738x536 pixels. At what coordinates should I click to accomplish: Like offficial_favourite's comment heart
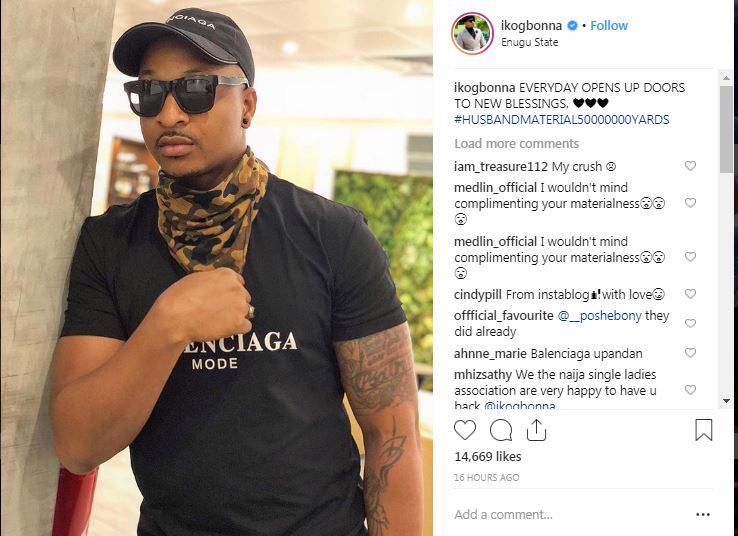[x=690, y=323]
